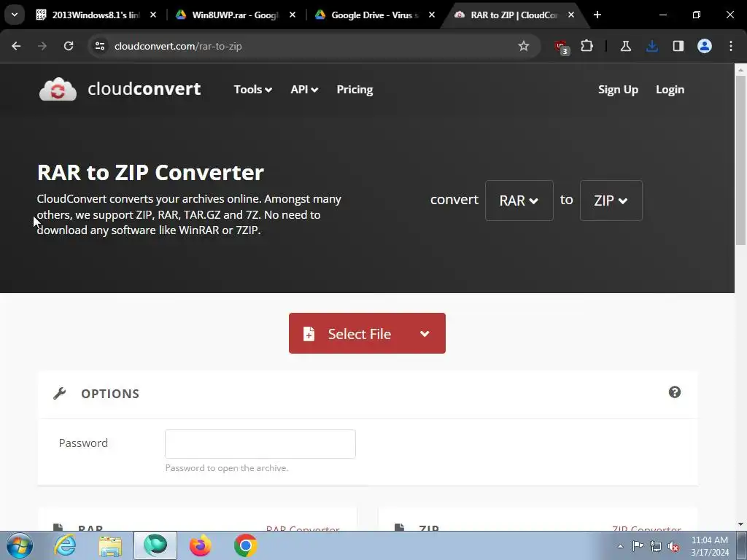Click the cloudconvert brand name text

(x=144, y=89)
